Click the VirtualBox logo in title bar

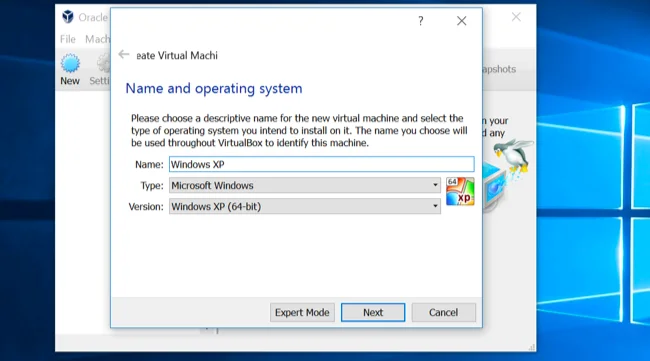(x=68, y=17)
